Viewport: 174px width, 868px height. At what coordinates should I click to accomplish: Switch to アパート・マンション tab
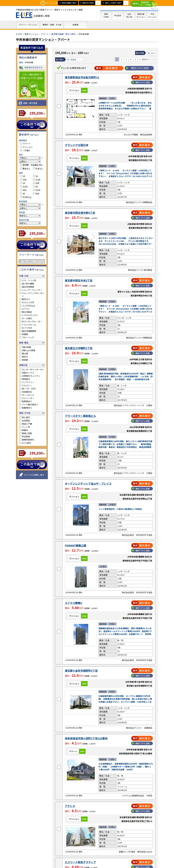[28, 25]
